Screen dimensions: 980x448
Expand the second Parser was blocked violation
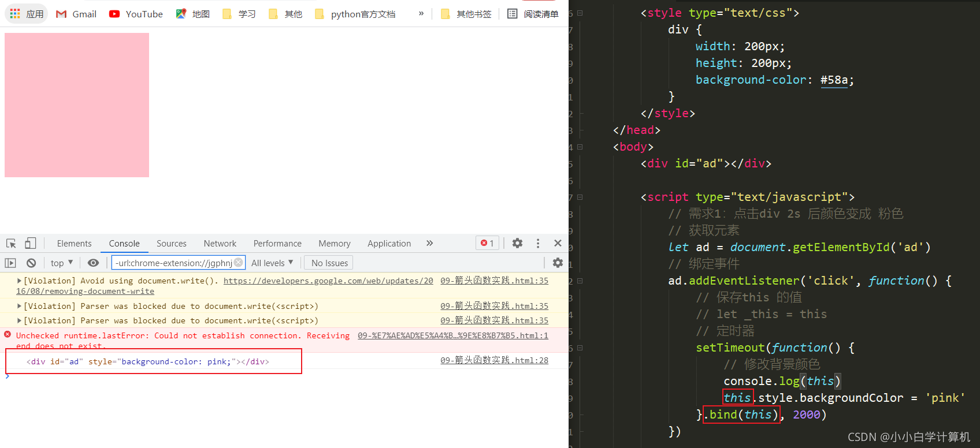pos(19,320)
